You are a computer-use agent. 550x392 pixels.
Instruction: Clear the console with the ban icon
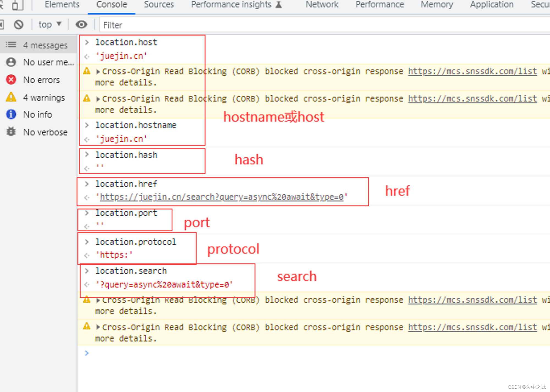tap(19, 25)
